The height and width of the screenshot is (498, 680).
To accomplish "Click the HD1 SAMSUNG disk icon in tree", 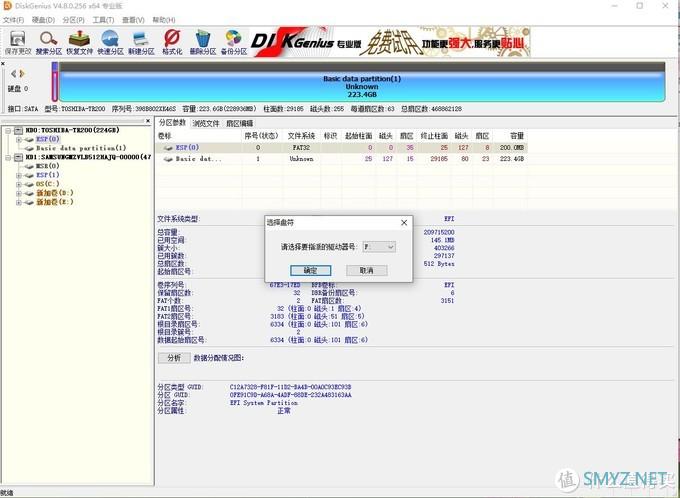I will point(18,157).
